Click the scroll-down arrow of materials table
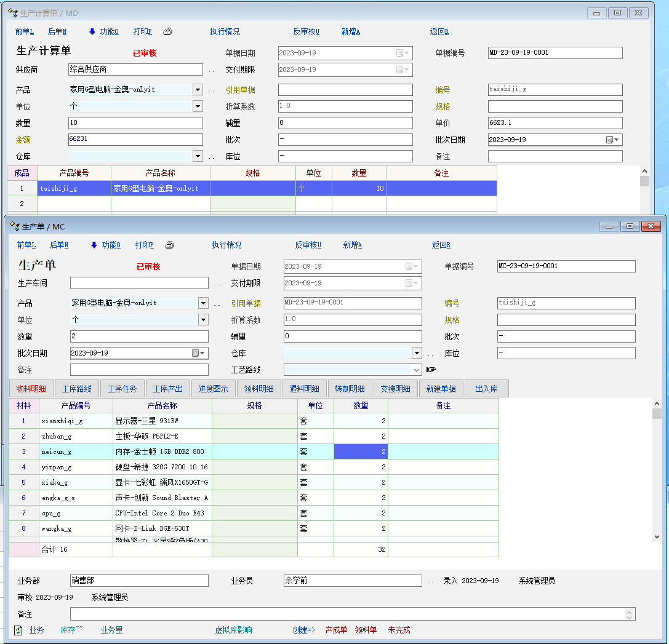Viewport: 669px width, 644px height. [657, 536]
